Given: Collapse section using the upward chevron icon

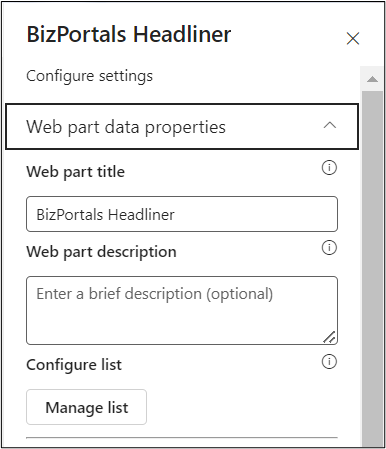Looking at the screenshot, I should pos(330,126).
